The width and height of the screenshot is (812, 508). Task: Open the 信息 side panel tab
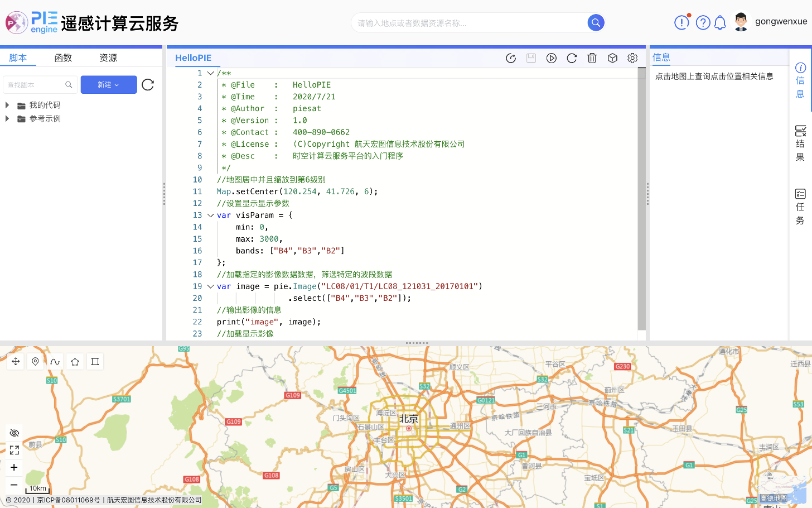(800, 80)
